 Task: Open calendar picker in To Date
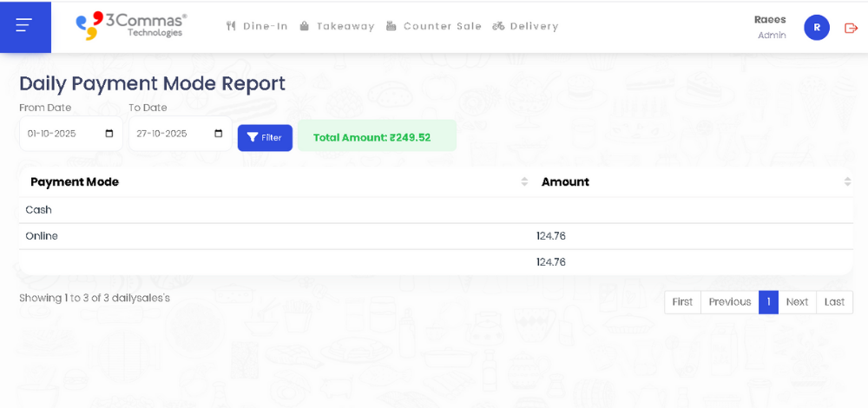219,134
